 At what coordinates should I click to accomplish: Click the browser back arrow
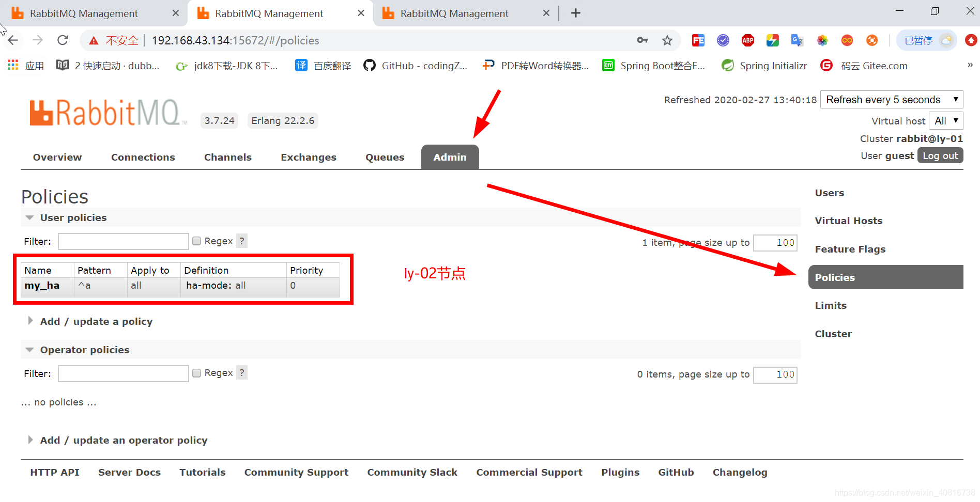point(13,40)
